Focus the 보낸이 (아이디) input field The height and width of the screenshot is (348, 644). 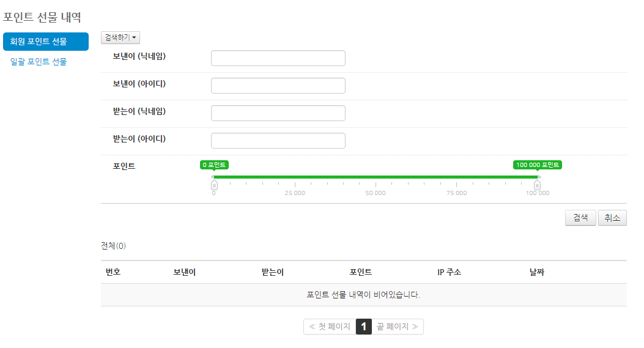[278, 86]
